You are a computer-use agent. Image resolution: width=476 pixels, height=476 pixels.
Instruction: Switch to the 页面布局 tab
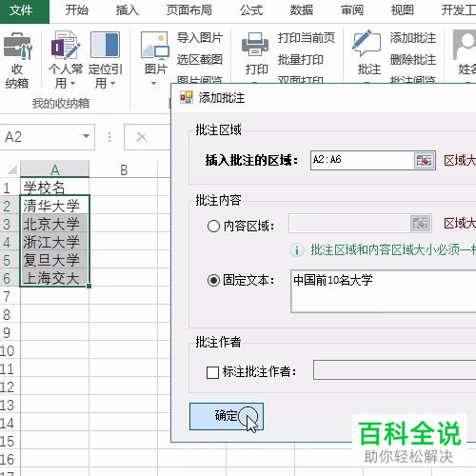(189, 10)
